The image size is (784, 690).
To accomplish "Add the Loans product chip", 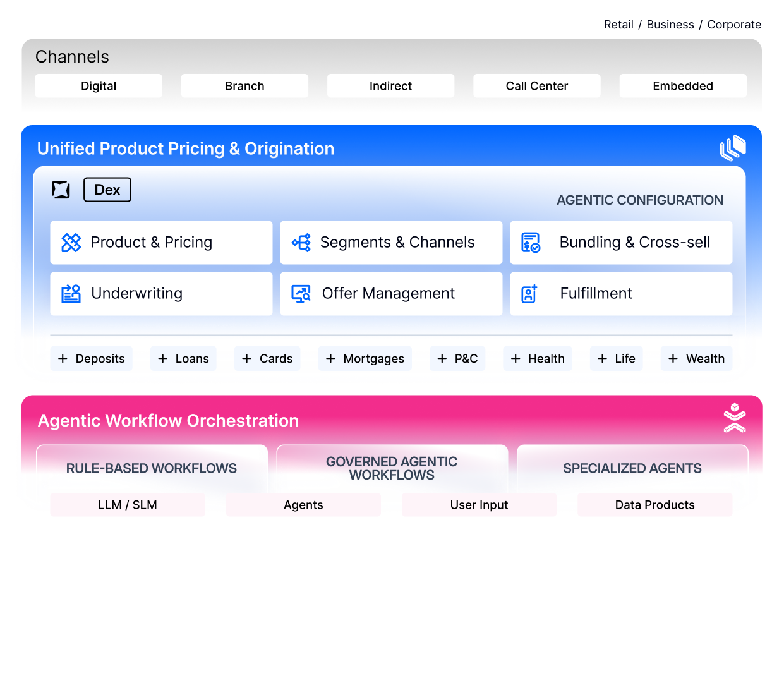I will coord(183,359).
